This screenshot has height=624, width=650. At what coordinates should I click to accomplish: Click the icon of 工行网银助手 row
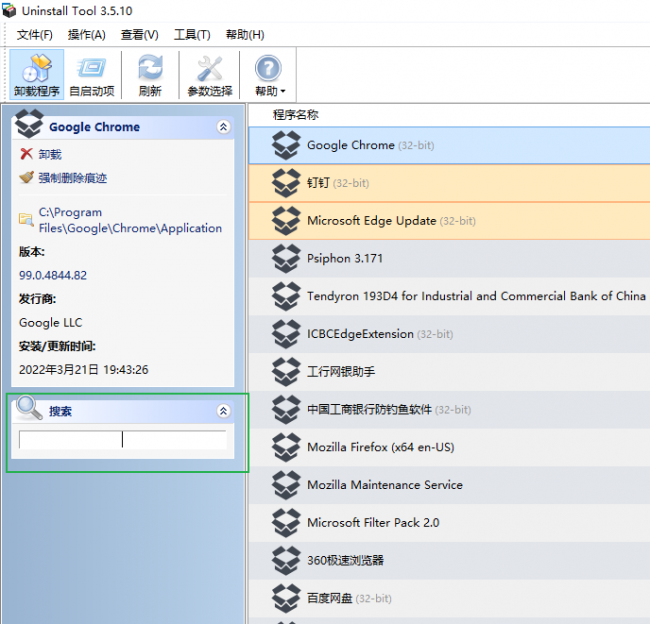(x=286, y=372)
